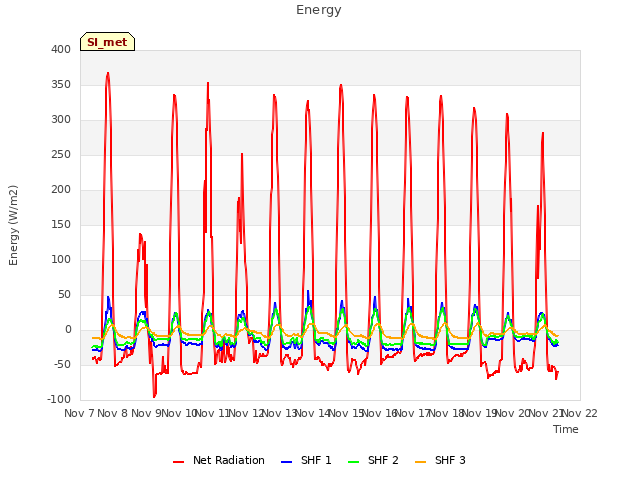This screenshot has height=480, width=640.
Task: Click the Energy (W/m2) y-axis label
Action: 13,225
